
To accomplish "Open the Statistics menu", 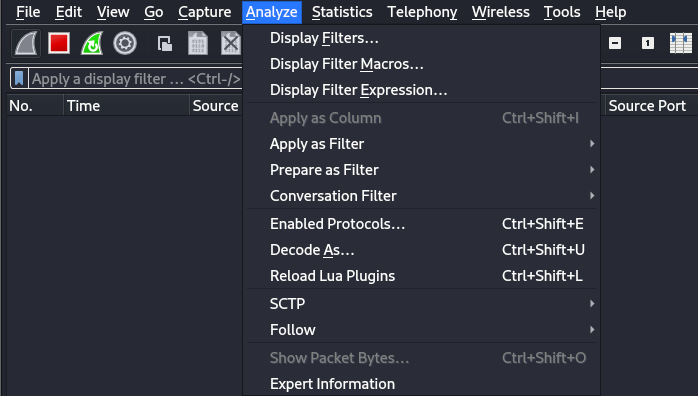I will click(342, 12).
